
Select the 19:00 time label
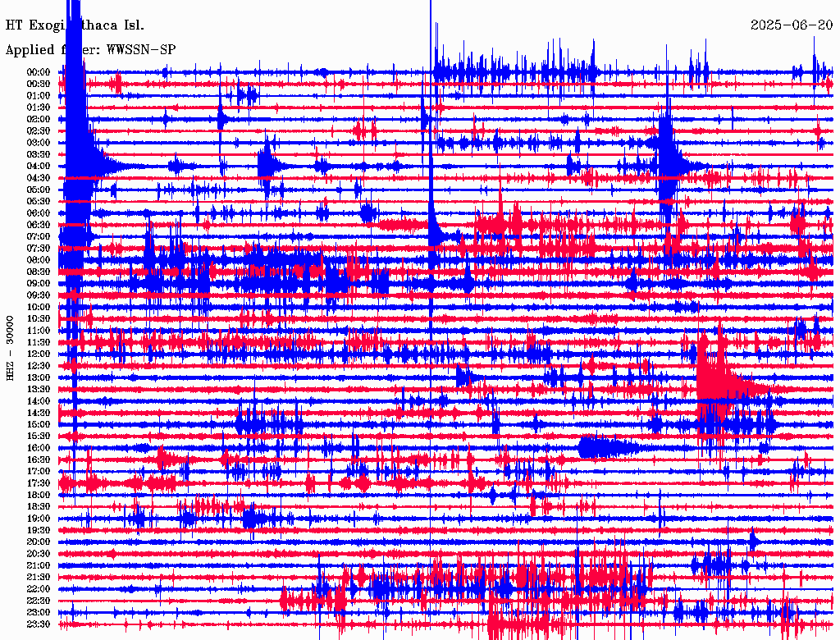(39, 519)
